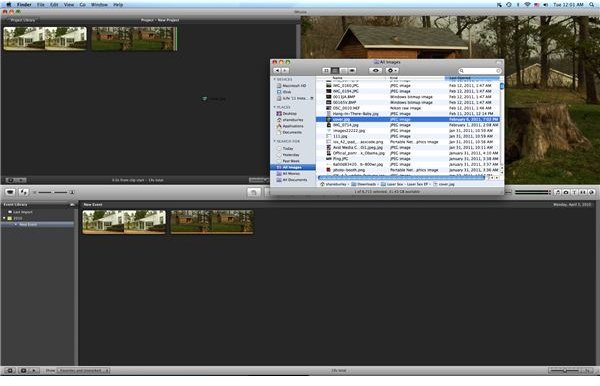This screenshot has height=386, width=600.
Task: Click in the Finder search field
Action: (x=479, y=70)
